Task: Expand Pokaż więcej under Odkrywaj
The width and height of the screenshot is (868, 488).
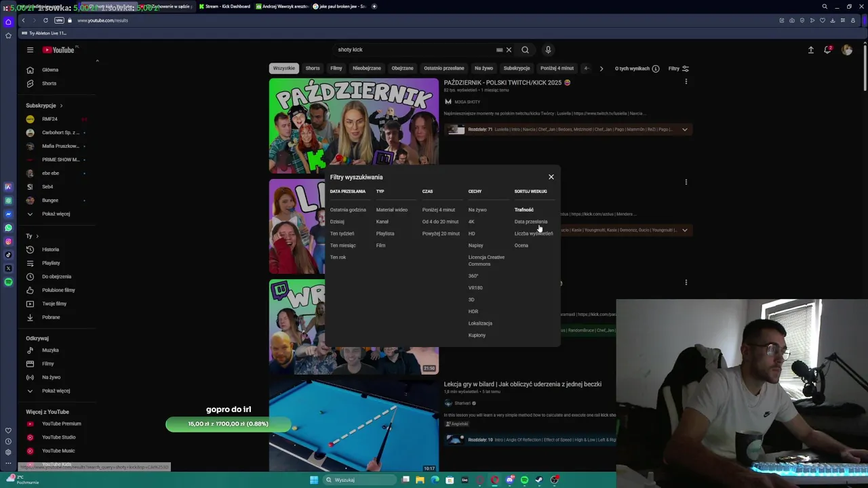Action: click(56, 391)
